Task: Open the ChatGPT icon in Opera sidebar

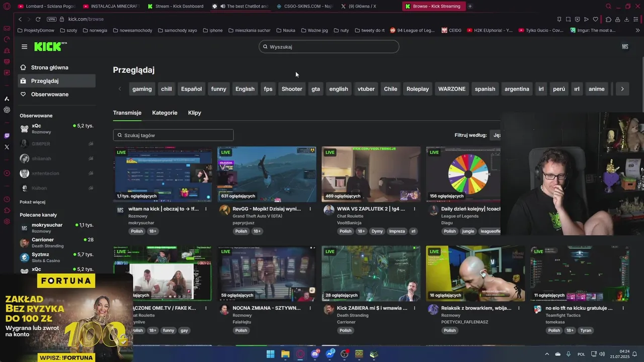Action: coord(7,110)
